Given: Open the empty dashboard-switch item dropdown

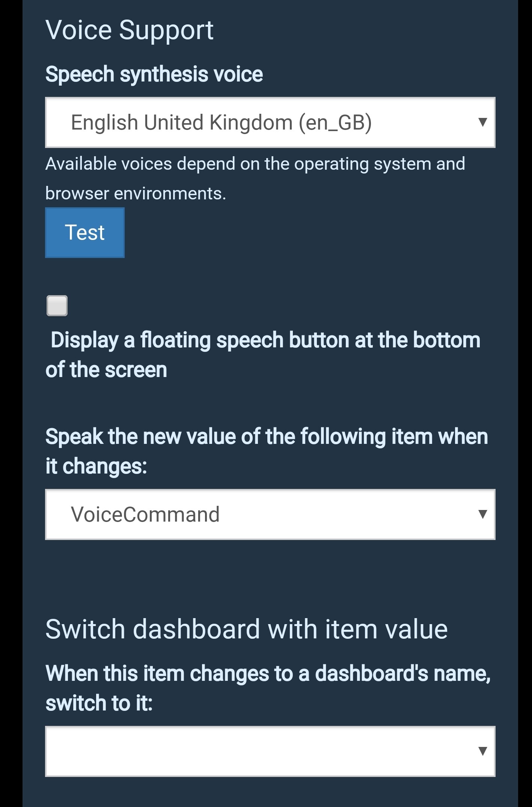Looking at the screenshot, I should tap(270, 751).
